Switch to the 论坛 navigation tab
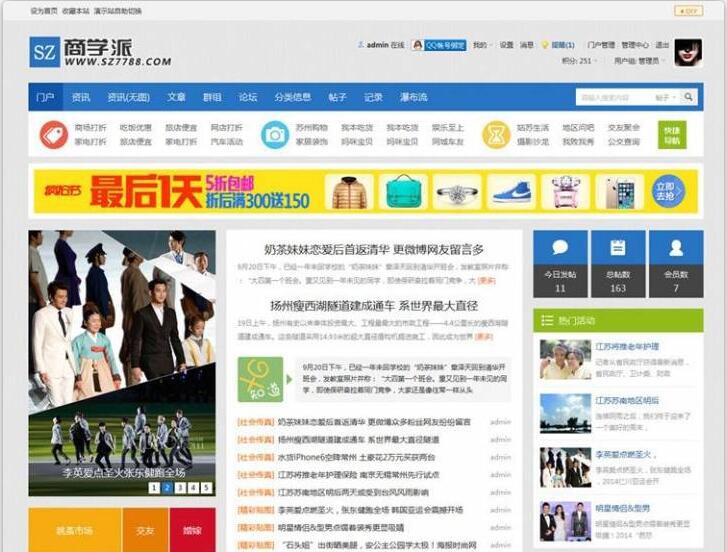The height and width of the screenshot is (552, 727). [x=247, y=97]
